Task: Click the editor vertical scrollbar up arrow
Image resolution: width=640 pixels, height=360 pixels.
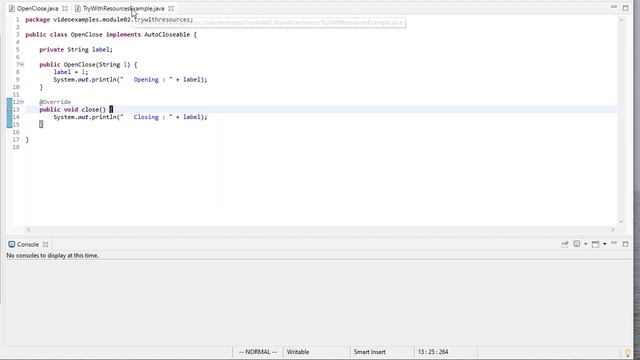Action: click(x=621, y=20)
